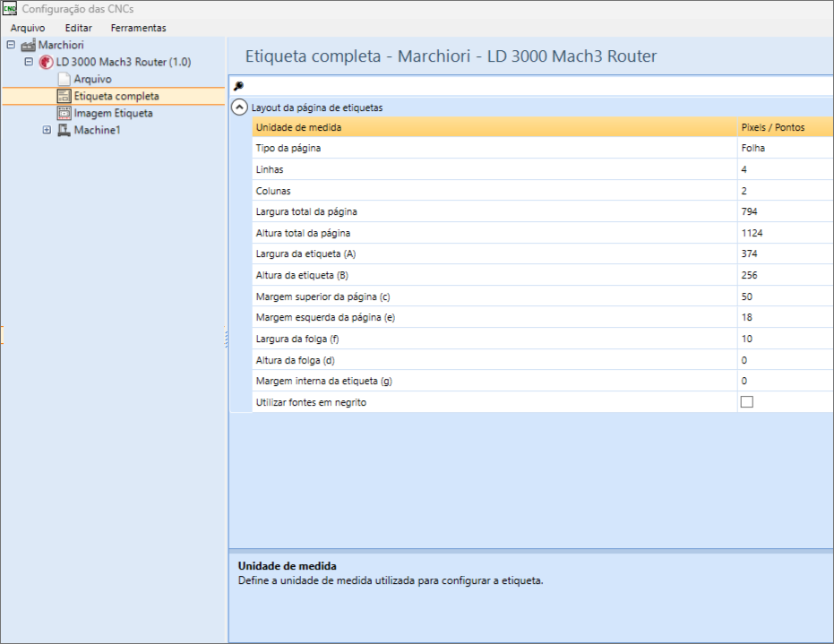Edit Margem superior da página value 50
The height and width of the screenshot is (644, 834).
[785, 296]
